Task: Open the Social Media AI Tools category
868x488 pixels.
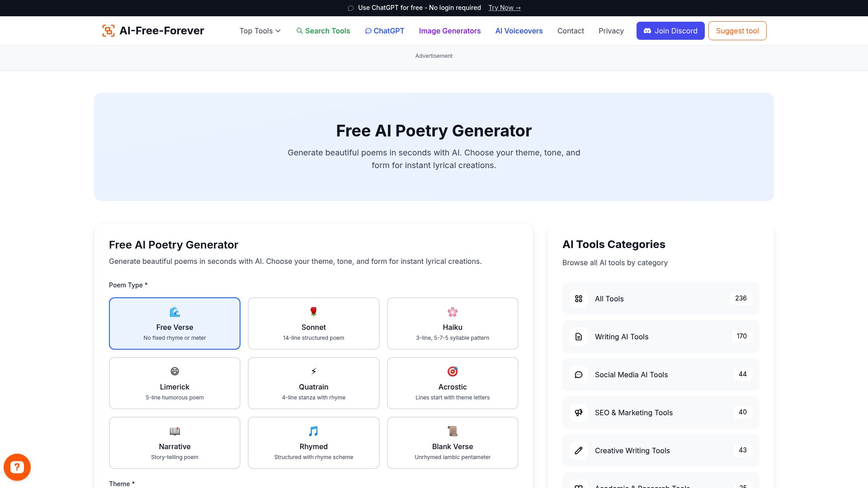Action: tap(631, 375)
